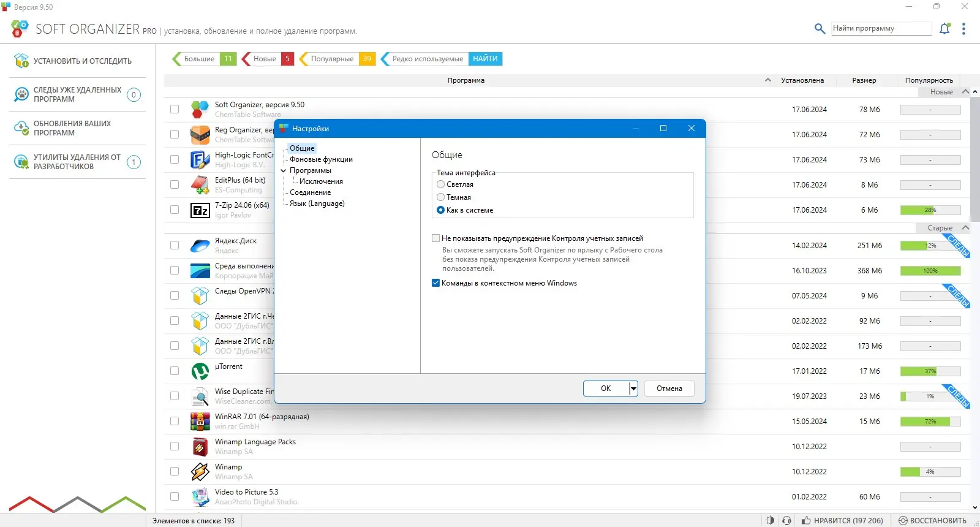
Task: Collapse the Программы tree node
Action: pos(284,170)
